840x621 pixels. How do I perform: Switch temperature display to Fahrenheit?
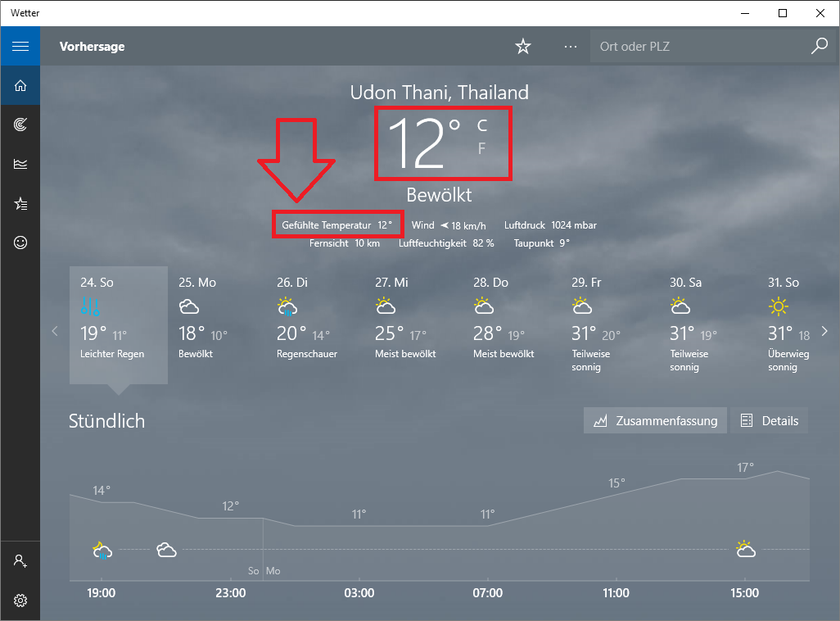coord(481,148)
